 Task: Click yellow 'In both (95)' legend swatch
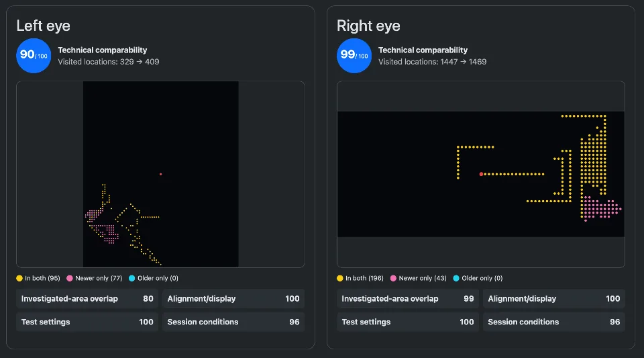[x=19, y=278]
